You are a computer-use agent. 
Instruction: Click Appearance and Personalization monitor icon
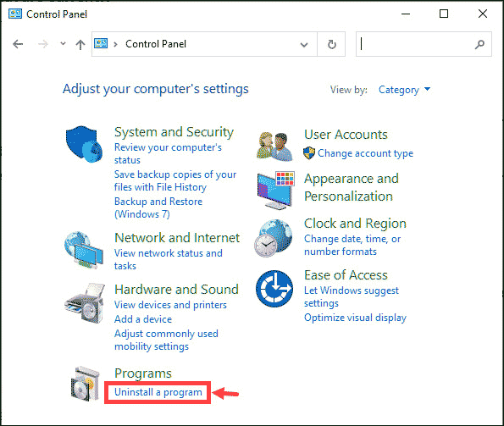(x=275, y=191)
